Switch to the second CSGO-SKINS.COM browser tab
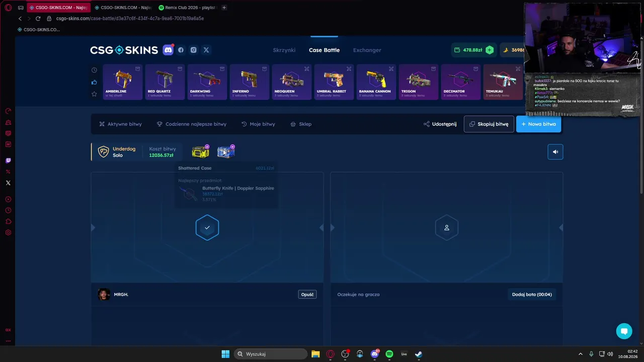Image resolution: width=644 pixels, height=362 pixels. click(x=123, y=8)
